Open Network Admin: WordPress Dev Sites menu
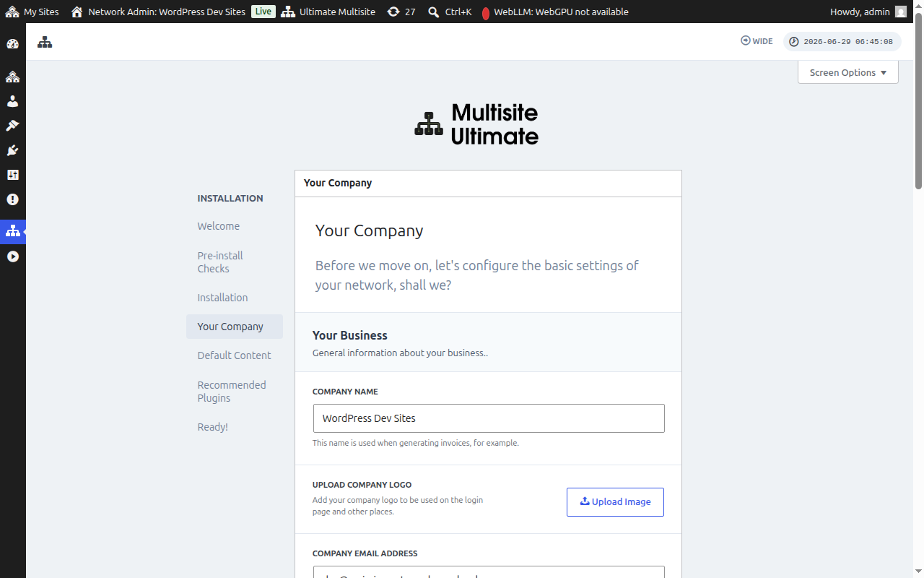 (158, 12)
